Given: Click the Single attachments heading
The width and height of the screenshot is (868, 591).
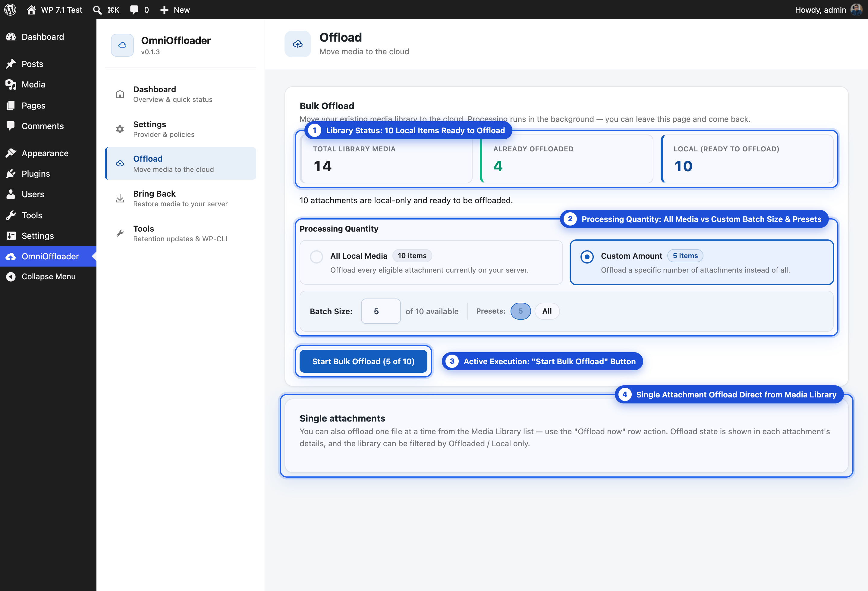Looking at the screenshot, I should tap(342, 418).
